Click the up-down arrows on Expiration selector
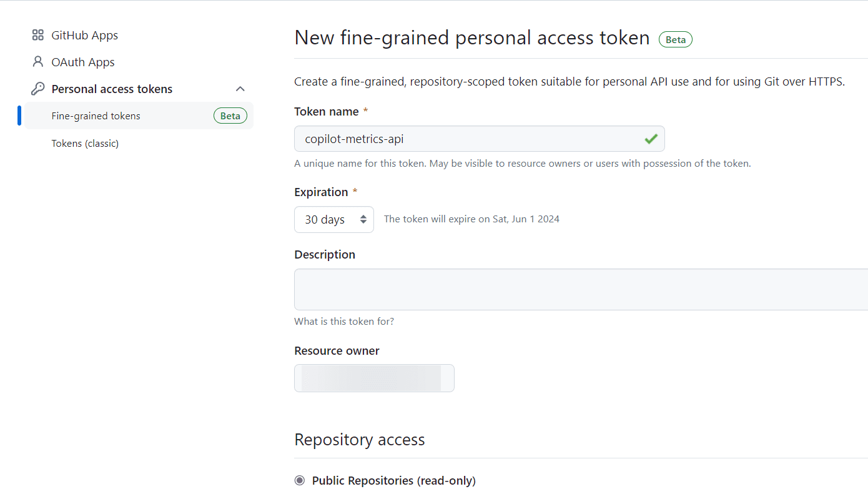Viewport: 868px width, 499px height. 363,220
